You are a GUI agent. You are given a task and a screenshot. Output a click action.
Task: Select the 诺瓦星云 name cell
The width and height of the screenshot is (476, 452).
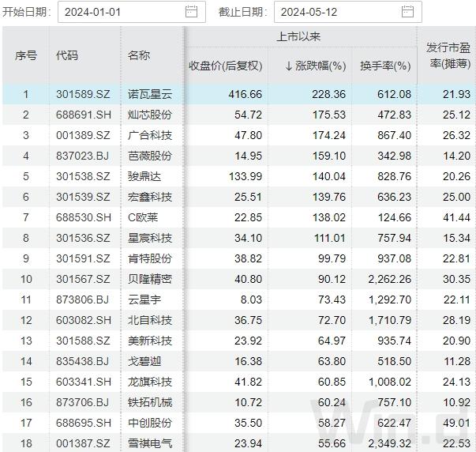pyautogui.click(x=150, y=94)
